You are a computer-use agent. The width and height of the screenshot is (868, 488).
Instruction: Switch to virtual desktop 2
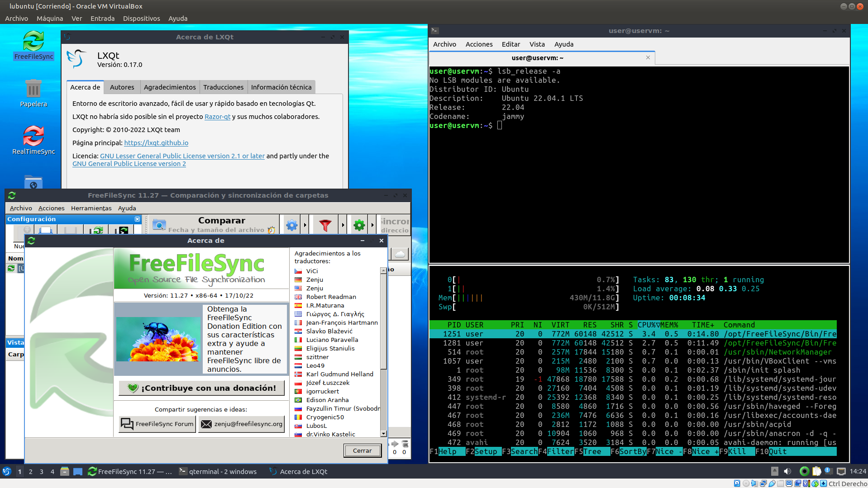[x=30, y=471]
